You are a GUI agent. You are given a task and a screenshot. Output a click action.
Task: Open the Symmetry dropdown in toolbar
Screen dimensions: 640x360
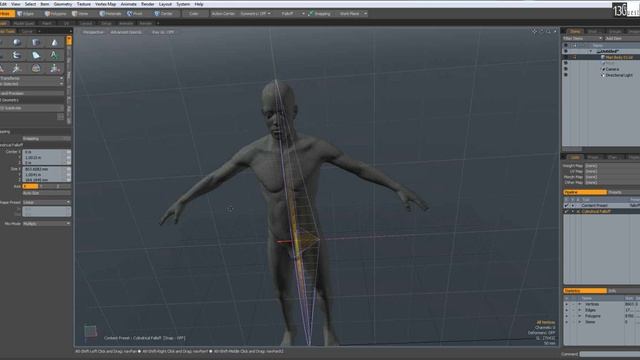click(256, 13)
